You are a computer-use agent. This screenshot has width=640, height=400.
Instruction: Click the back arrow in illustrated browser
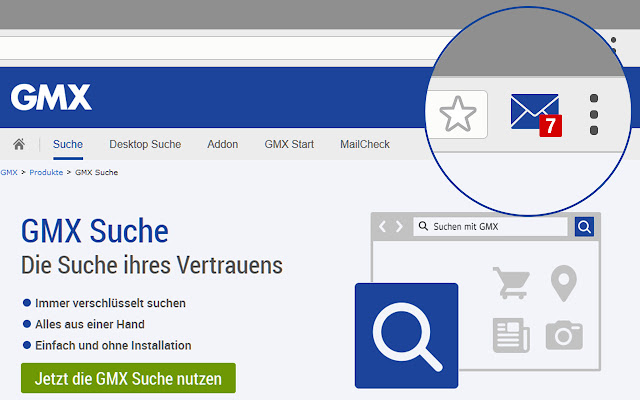tap(383, 227)
